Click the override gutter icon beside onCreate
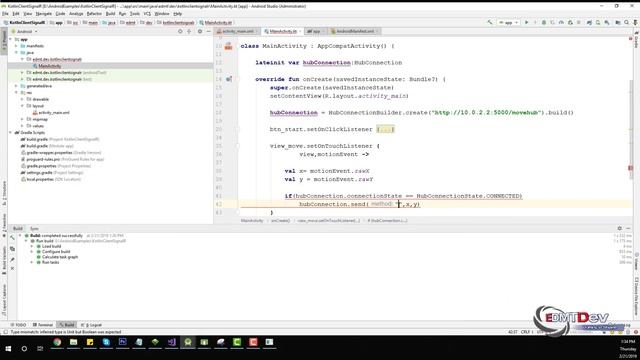The image size is (640, 360). tap(229, 79)
